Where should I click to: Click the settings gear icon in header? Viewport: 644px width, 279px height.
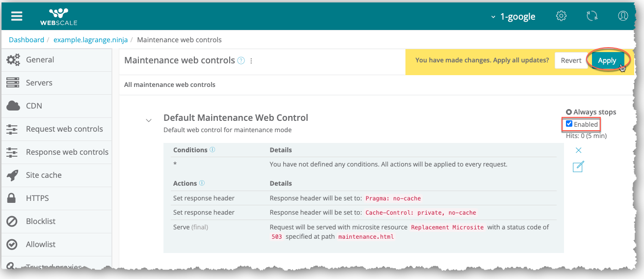(x=561, y=16)
